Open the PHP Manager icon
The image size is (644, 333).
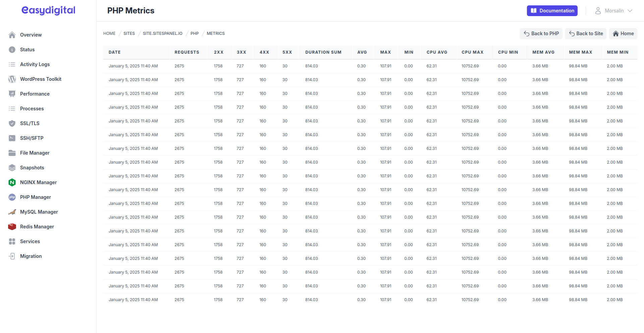12,197
